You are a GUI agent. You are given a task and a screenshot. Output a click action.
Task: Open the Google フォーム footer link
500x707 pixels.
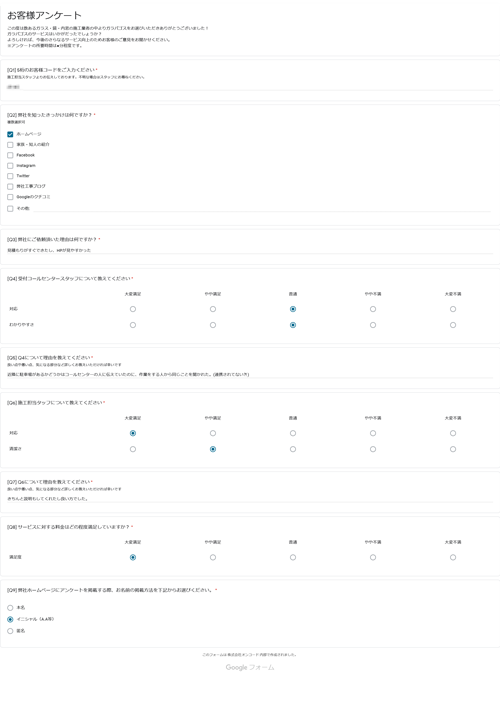click(x=250, y=667)
